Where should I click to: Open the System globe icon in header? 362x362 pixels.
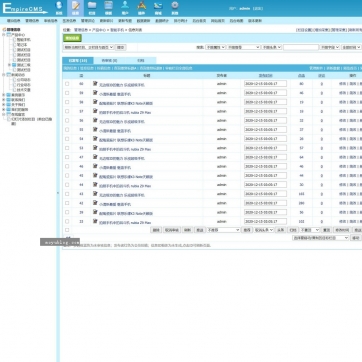[x=59, y=6]
